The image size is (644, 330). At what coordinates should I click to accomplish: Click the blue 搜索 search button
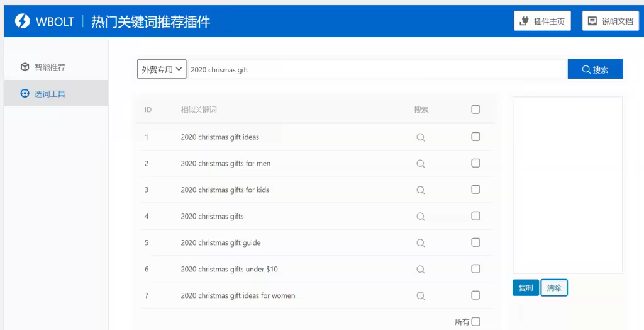(x=595, y=69)
